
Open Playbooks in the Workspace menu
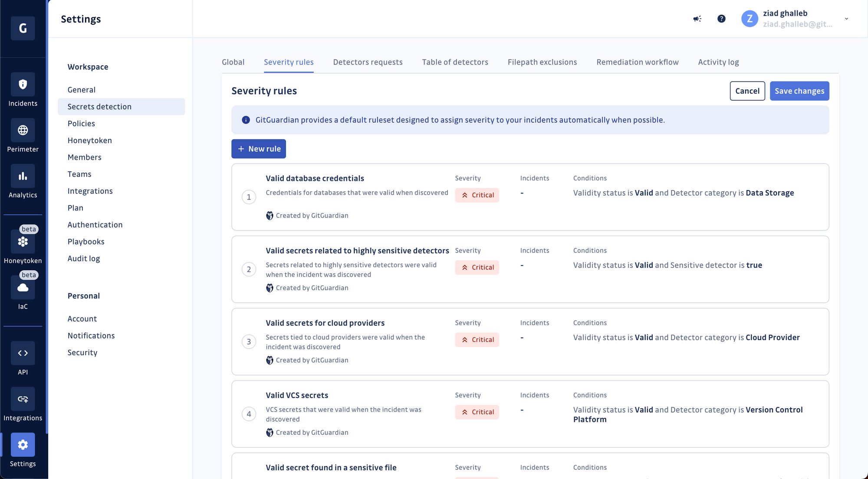pos(86,242)
